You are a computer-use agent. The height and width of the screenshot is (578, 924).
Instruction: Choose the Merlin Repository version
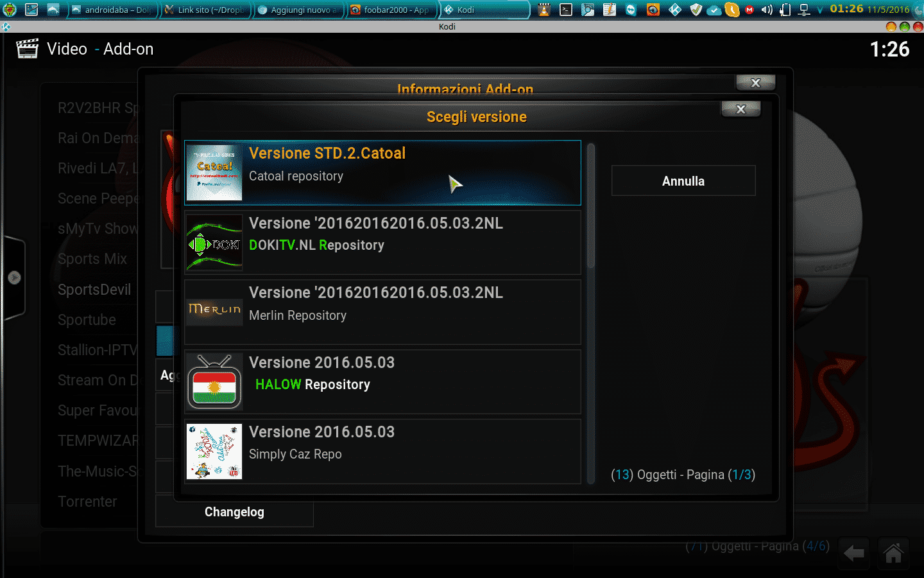(x=382, y=312)
